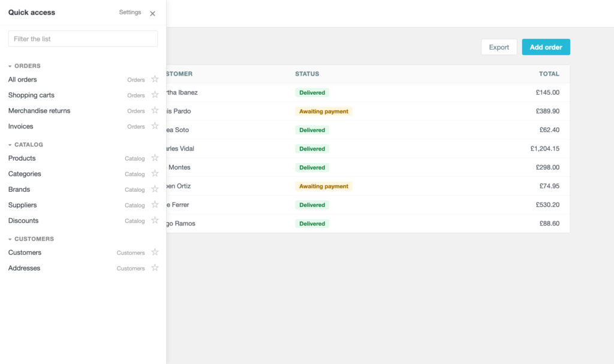Open the Customers list item
The width and height of the screenshot is (614, 364).
click(25, 252)
